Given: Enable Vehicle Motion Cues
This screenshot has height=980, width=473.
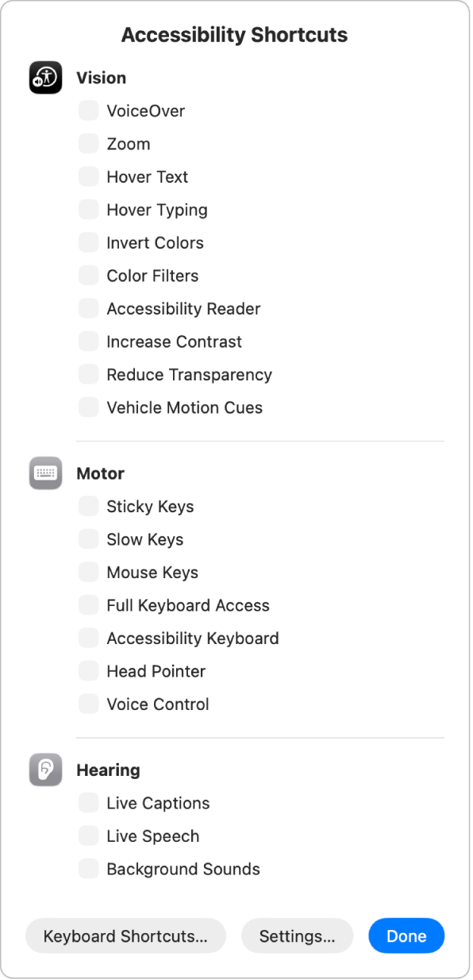Looking at the screenshot, I should (x=88, y=407).
